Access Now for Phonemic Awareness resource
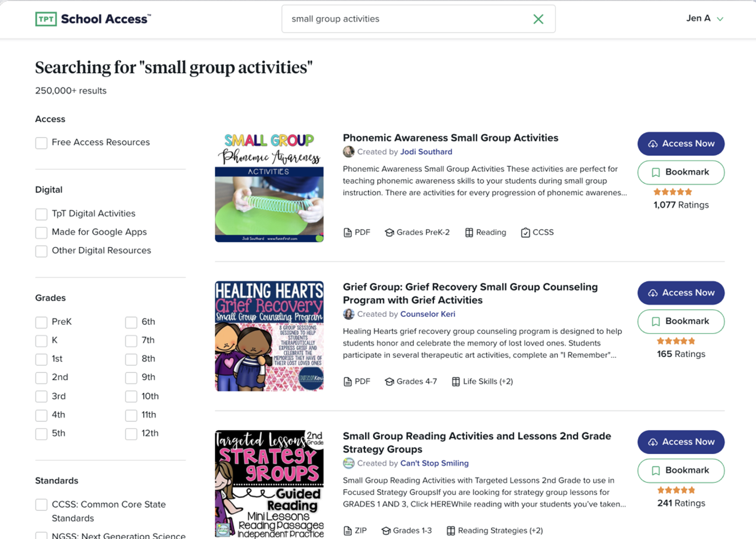Viewport: 756px width, 539px height. [x=681, y=144]
